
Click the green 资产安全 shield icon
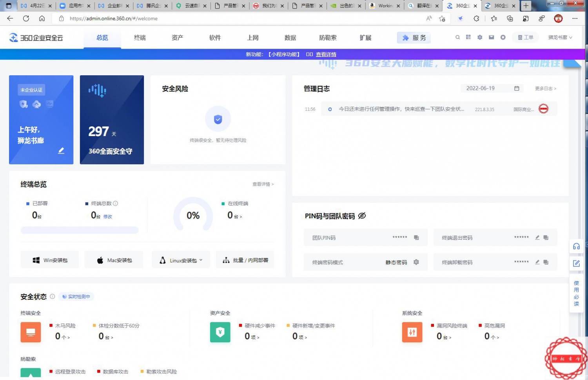(x=220, y=332)
